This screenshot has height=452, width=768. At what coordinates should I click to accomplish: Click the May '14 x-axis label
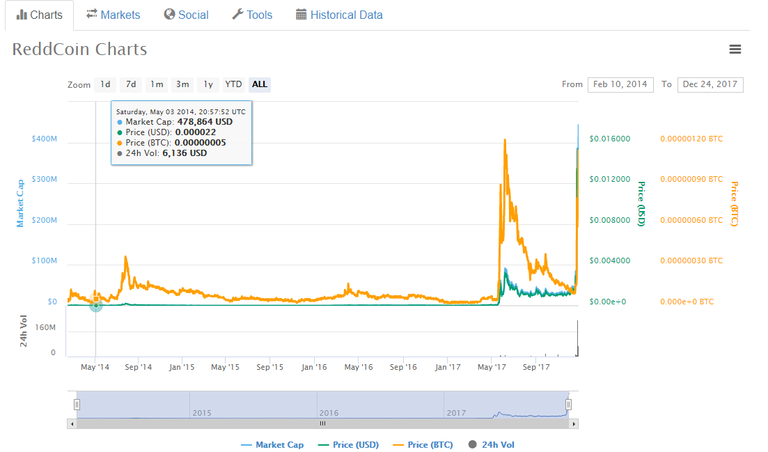(95, 367)
